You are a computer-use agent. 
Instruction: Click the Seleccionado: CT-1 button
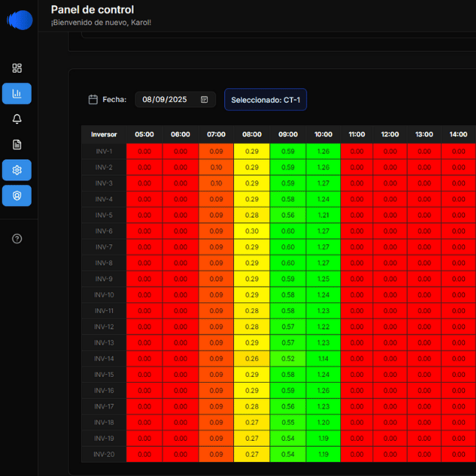pos(266,100)
